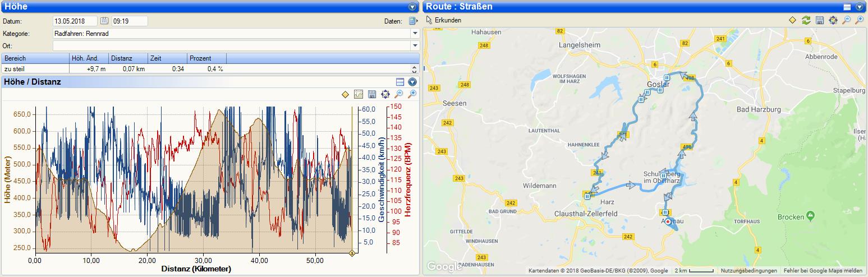868x277 pixels.
Task: Zoom out on the elevation chart
Action: point(398,94)
